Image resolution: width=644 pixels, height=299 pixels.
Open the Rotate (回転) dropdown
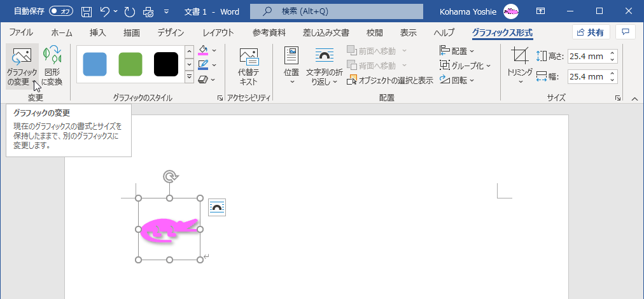(457, 80)
